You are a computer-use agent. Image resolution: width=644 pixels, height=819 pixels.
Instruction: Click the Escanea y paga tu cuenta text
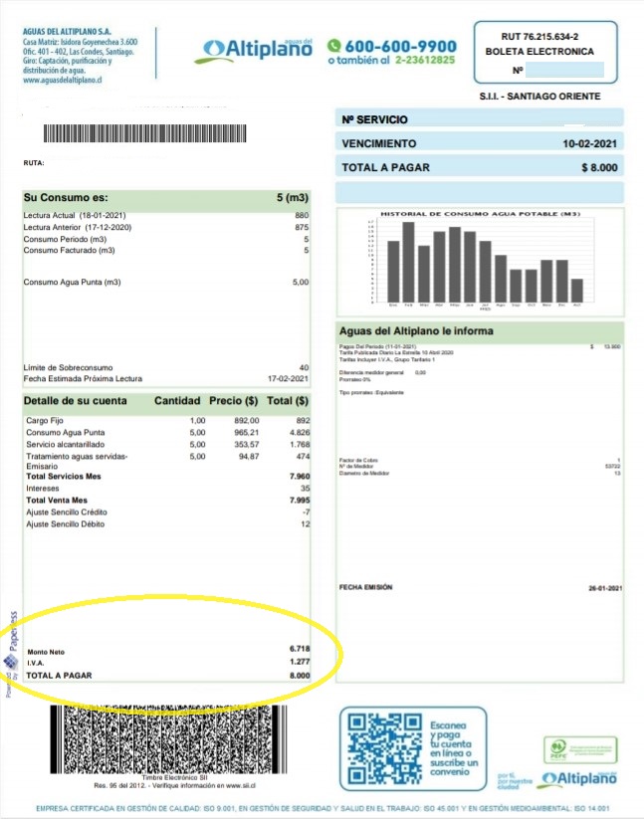[x=454, y=748]
